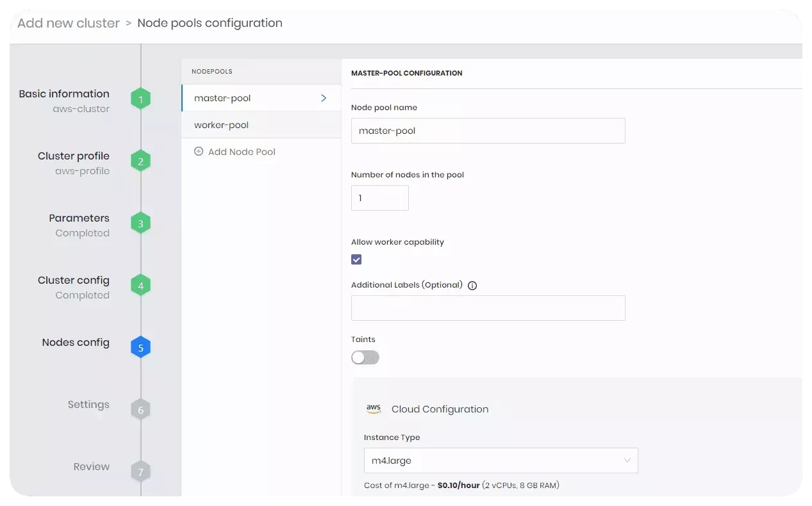
Task: Click step 3 hexagon for Parameters
Action: pyautogui.click(x=140, y=224)
